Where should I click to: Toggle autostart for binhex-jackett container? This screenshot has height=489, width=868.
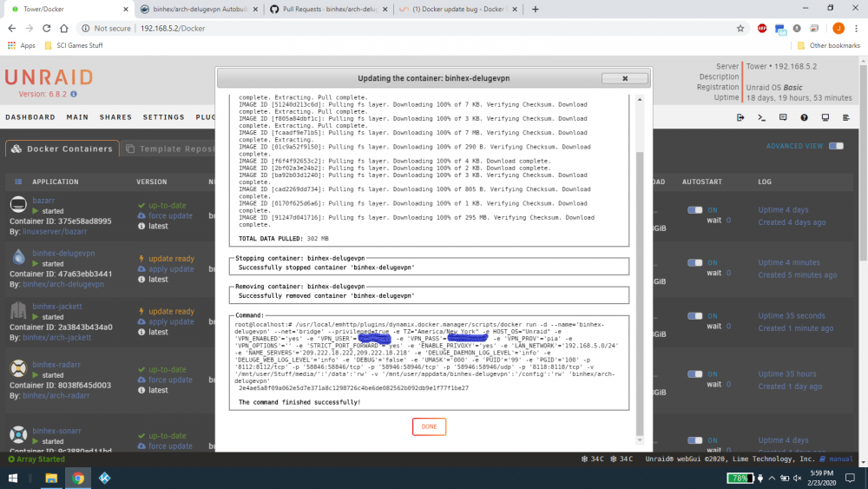pos(694,315)
